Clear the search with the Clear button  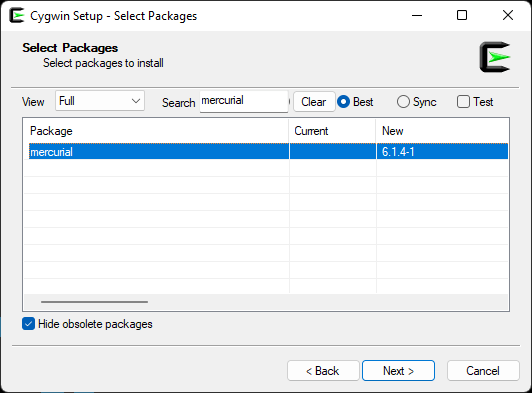coord(314,102)
